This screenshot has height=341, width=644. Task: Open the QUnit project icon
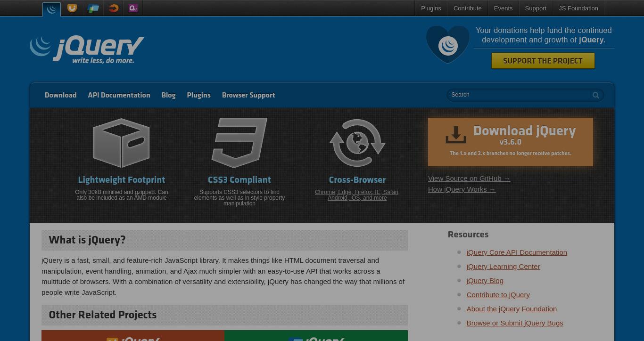pyautogui.click(x=133, y=8)
